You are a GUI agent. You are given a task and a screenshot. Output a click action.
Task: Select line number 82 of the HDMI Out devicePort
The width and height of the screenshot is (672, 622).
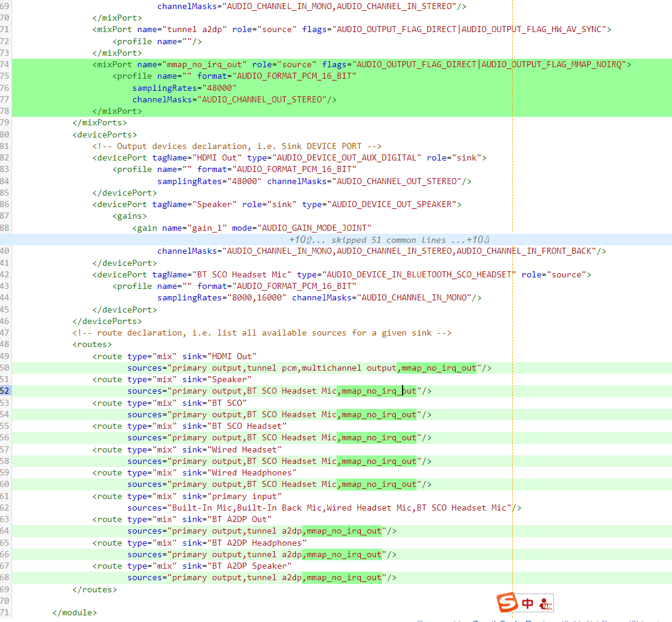point(5,157)
